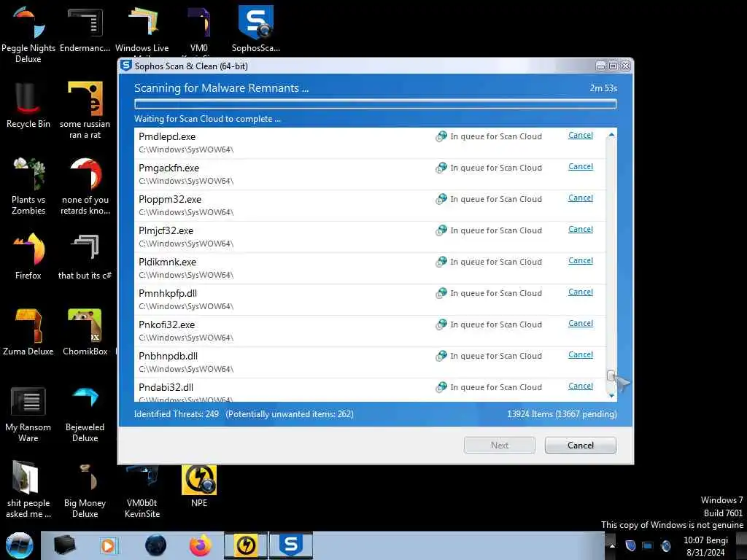Cancel the scan of Ploppm32.exe
Viewport: 747px width, 560px height.
click(580, 198)
